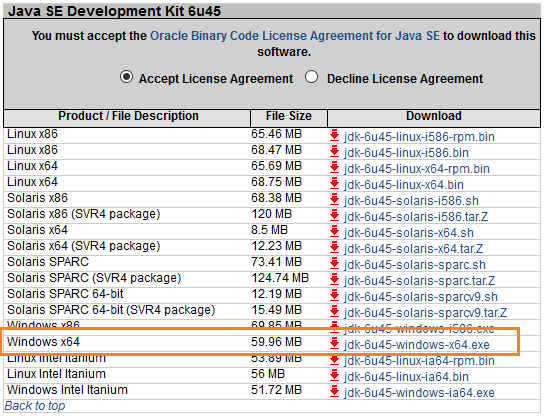Click red download arrow for solaris-sparc.tar.Z

[x=334, y=279]
